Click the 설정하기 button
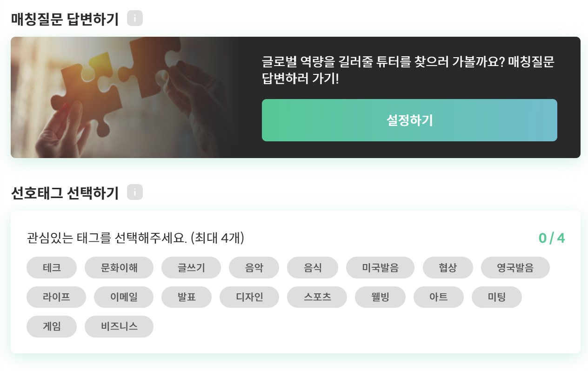 coord(409,120)
